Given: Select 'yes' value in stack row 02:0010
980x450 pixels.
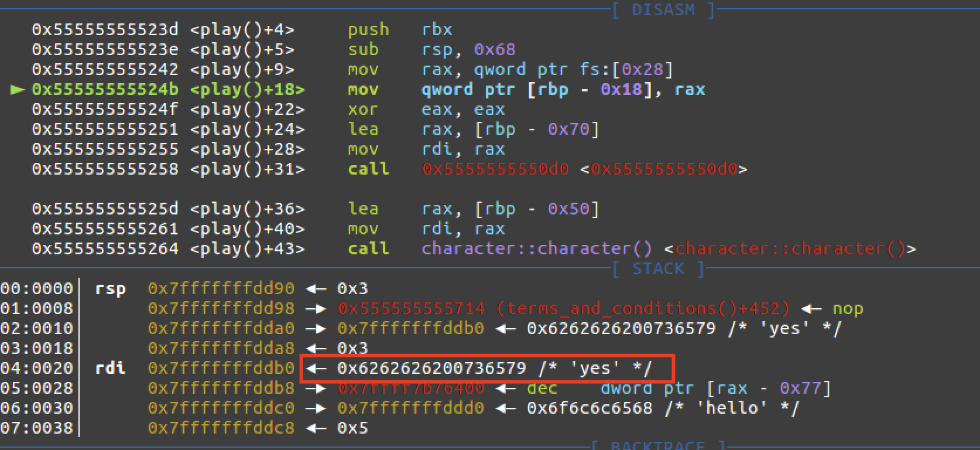Looking at the screenshot, I should point(684,328).
